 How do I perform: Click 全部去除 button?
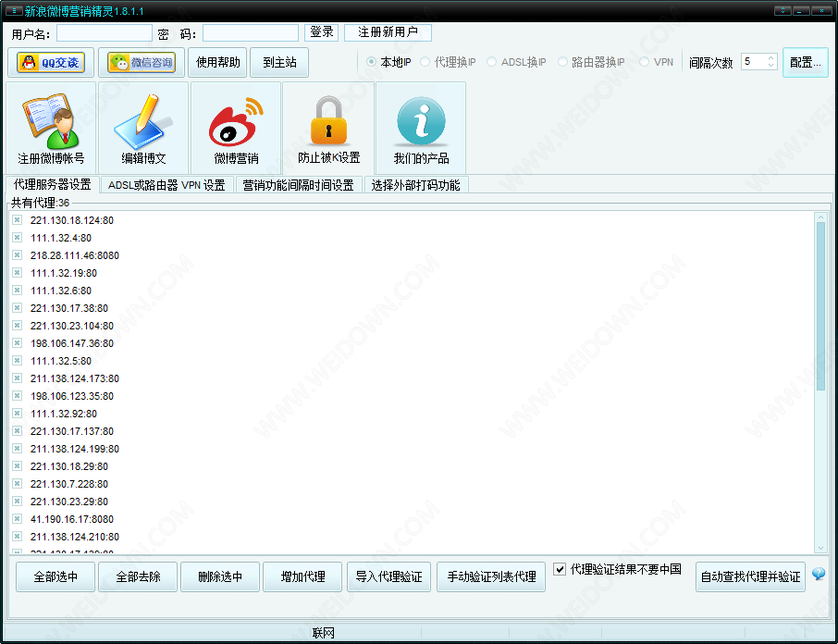coord(138,576)
